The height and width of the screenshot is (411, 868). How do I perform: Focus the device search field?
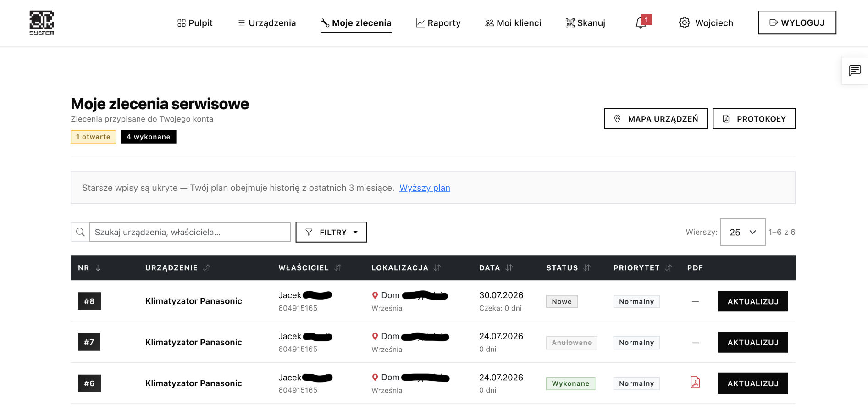pos(190,232)
